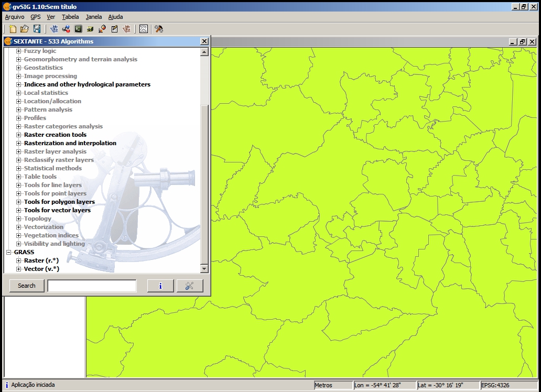Image resolution: width=541 pixels, height=392 pixels.
Task: Click the save floppy disk icon
Action: pos(37,29)
